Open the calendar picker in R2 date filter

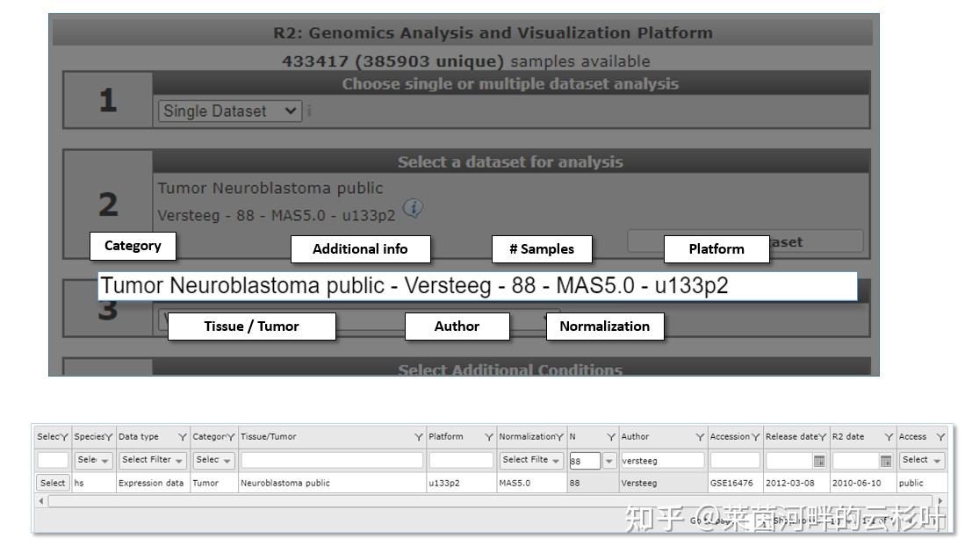[885, 460]
